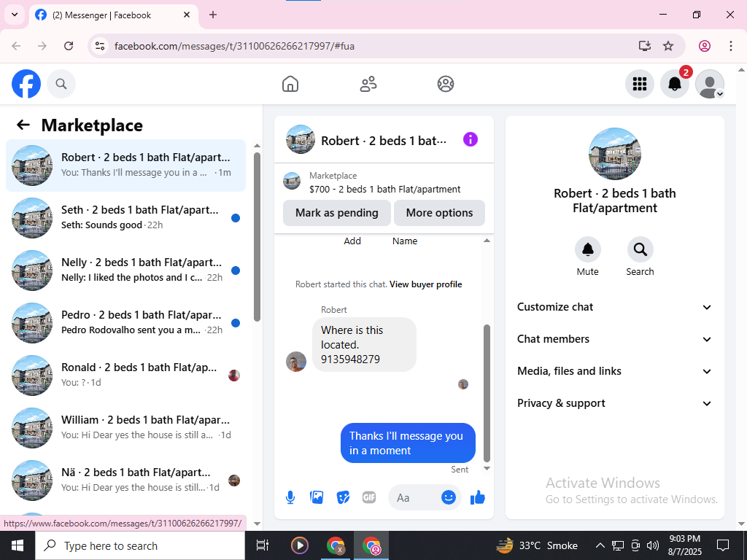The width and height of the screenshot is (747, 560).
Task: Open the Facebook search magnifier
Action: click(x=61, y=84)
